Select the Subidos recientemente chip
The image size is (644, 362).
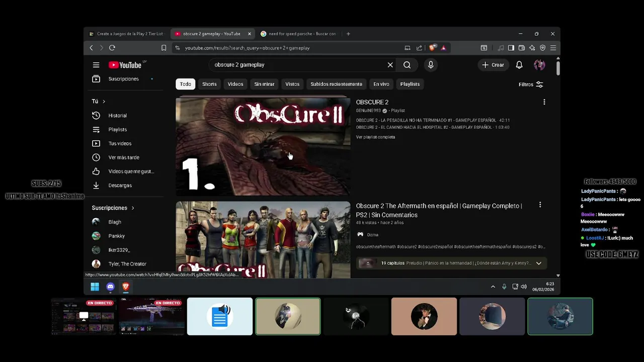click(x=336, y=84)
